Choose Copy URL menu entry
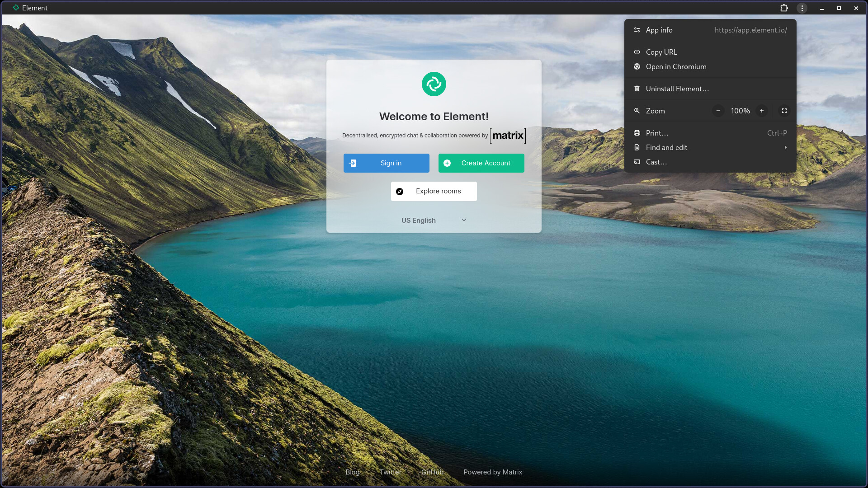The height and width of the screenshot is (488, 868). [661, 52]
